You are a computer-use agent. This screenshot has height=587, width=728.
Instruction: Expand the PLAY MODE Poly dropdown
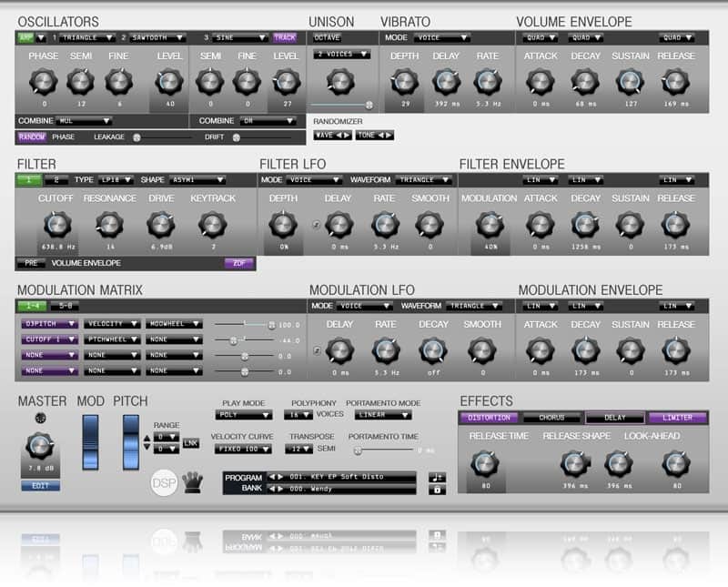244,415
